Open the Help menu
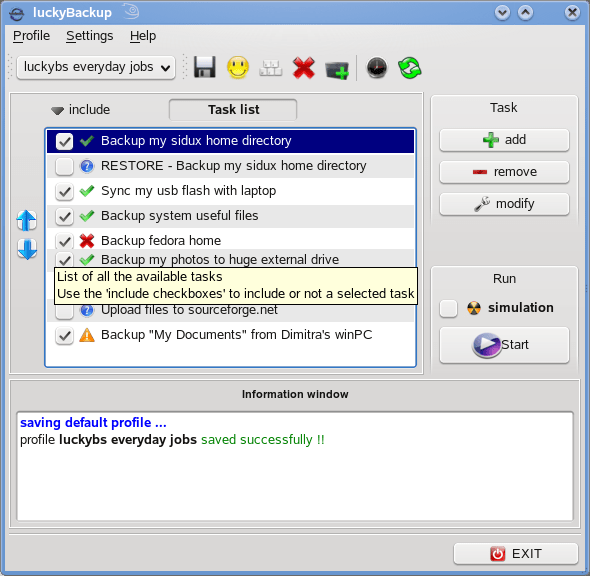This screenshot has width=590, height=576. click(143, 36)
